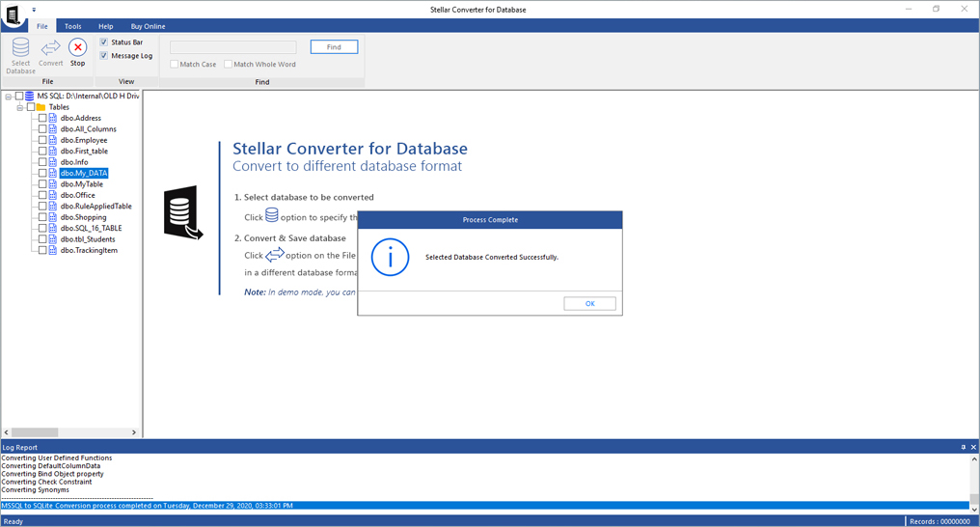
Task: Click the table icon beside dbo.RuleAppliedTable
Action: [53, 206]
